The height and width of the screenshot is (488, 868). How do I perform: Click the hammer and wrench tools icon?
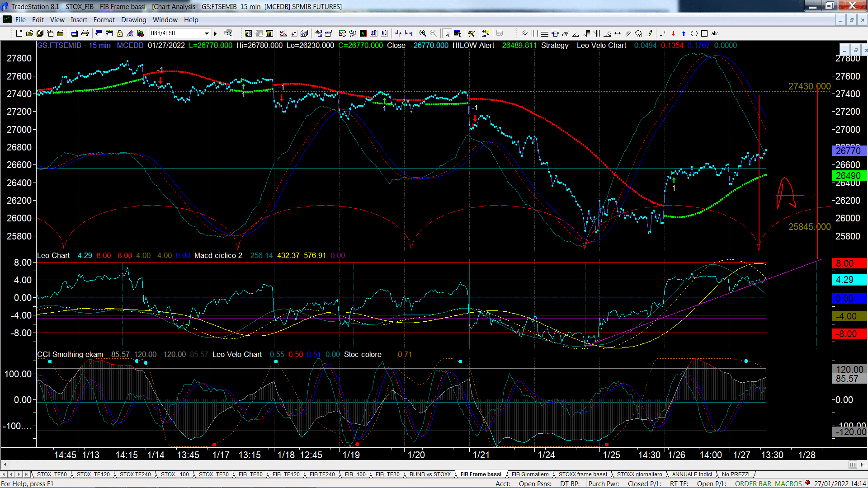[472, 33]
